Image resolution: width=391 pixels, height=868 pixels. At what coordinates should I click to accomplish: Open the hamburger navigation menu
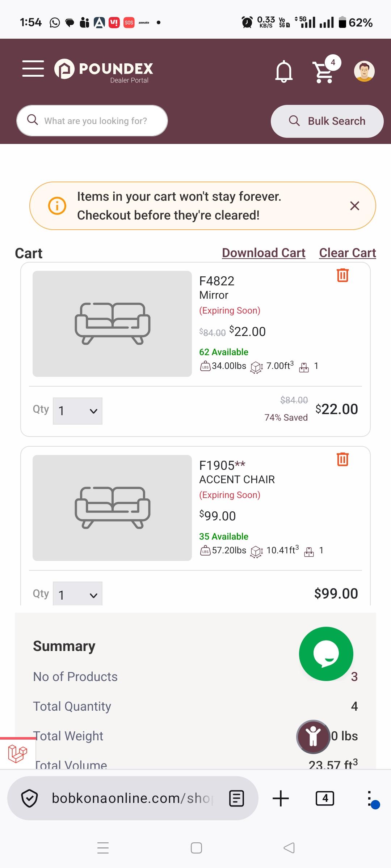[x=33, y=69]
